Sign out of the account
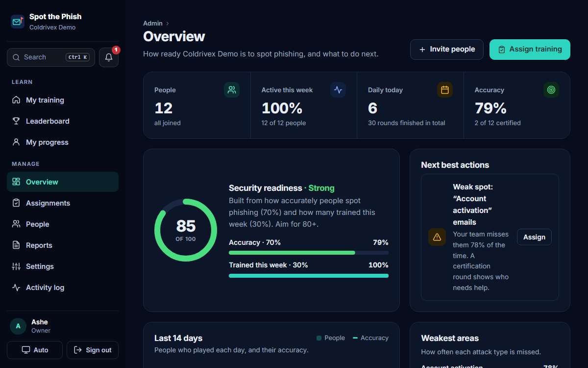 pyautogui.click(x=93, y=350)
